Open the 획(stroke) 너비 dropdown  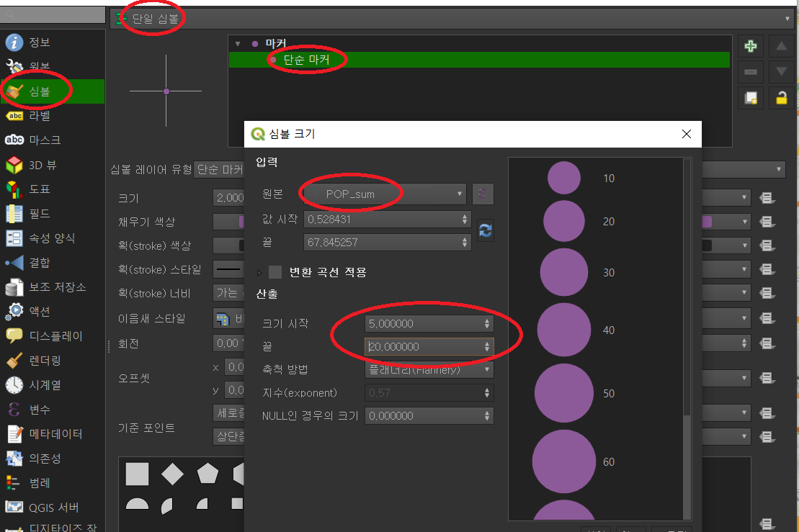pos(228,293)
